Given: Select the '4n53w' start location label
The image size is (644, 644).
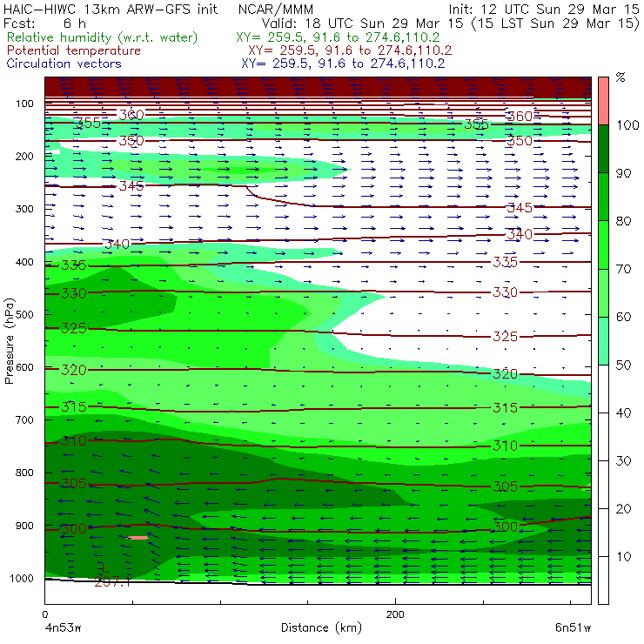Looking at the screenshot, I should 63,628.
